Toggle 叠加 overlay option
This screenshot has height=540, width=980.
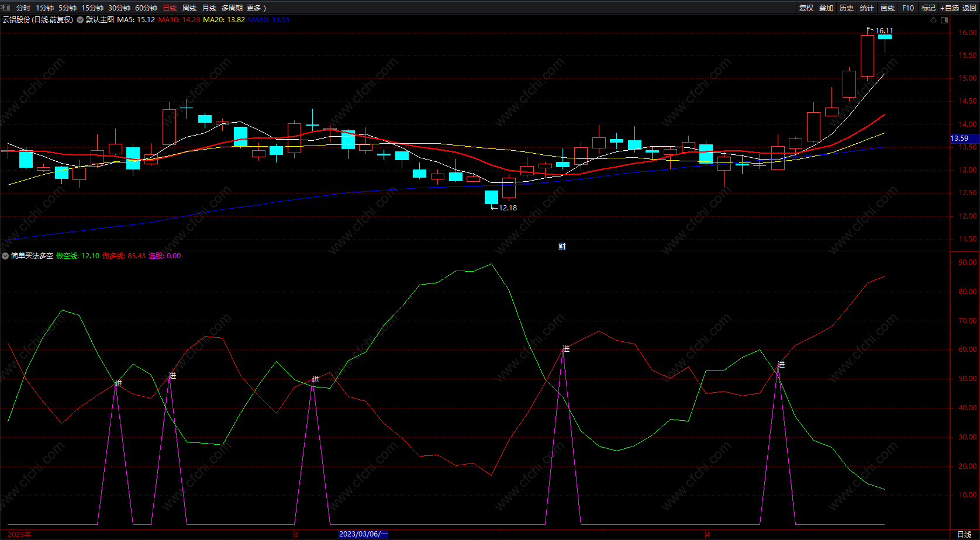[826, 8]
